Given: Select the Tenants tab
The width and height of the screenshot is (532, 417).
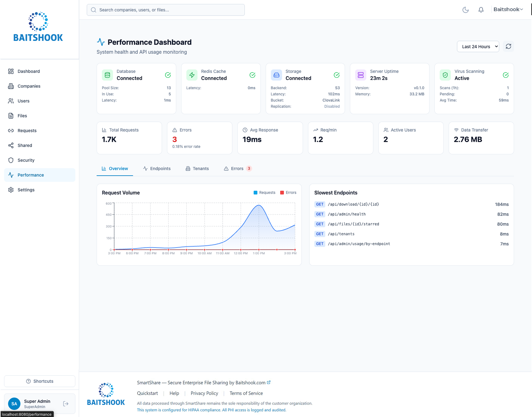Looking at the screenshot, I should 197,169.
